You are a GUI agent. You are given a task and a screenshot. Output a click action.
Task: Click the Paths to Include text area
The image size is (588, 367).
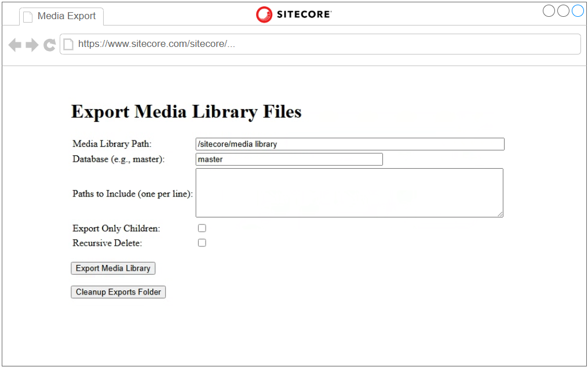349,192
